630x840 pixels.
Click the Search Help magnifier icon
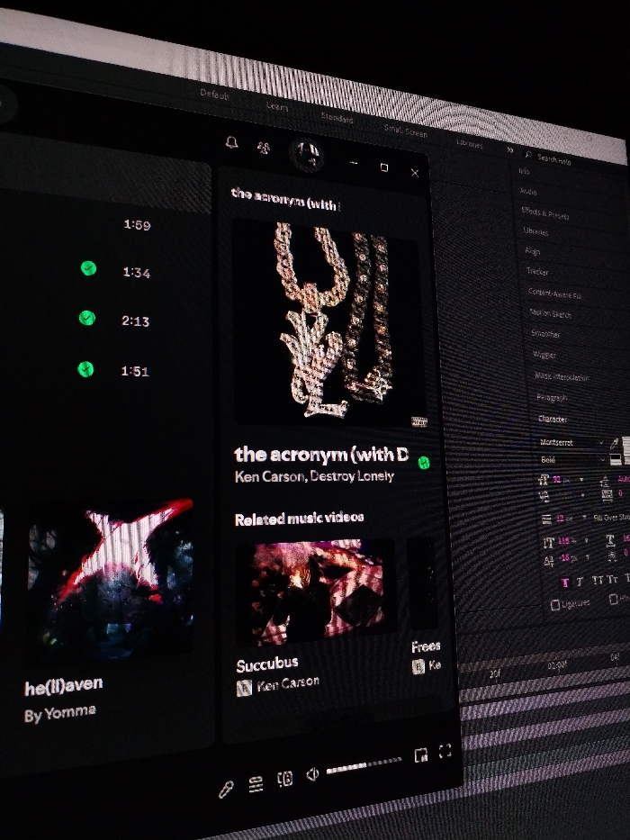(528, 155)
